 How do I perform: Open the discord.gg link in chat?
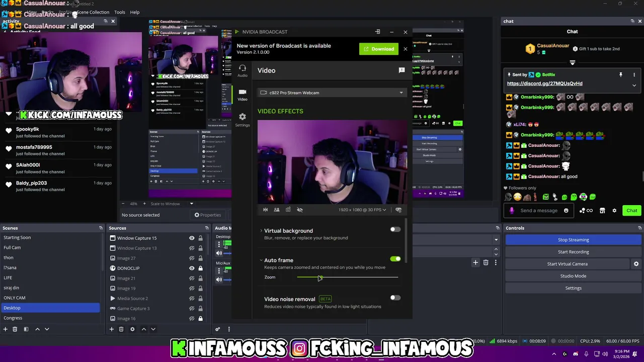click(x=544, y=83)
